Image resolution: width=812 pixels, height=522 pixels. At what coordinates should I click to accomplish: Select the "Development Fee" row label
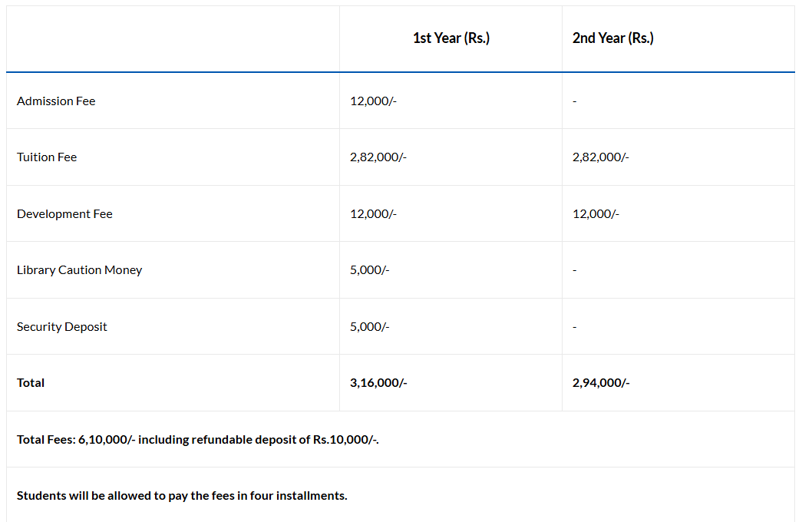pos(64,214)
